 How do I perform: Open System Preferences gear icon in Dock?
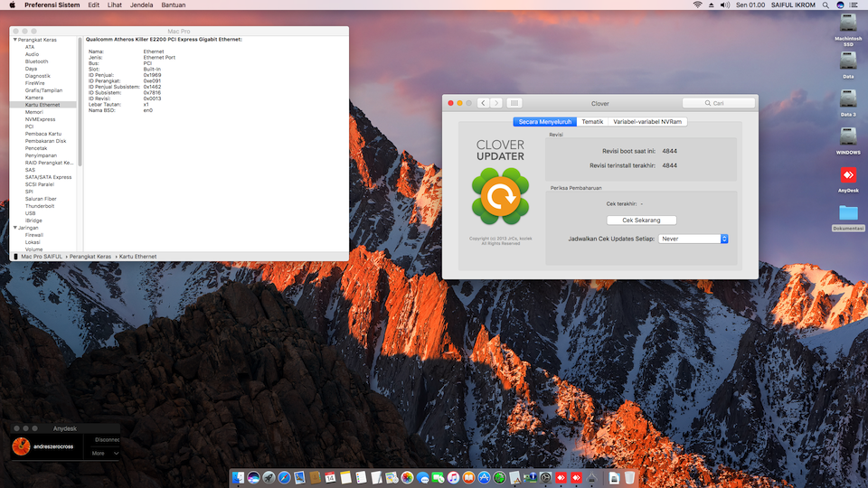tap(546, 477)
